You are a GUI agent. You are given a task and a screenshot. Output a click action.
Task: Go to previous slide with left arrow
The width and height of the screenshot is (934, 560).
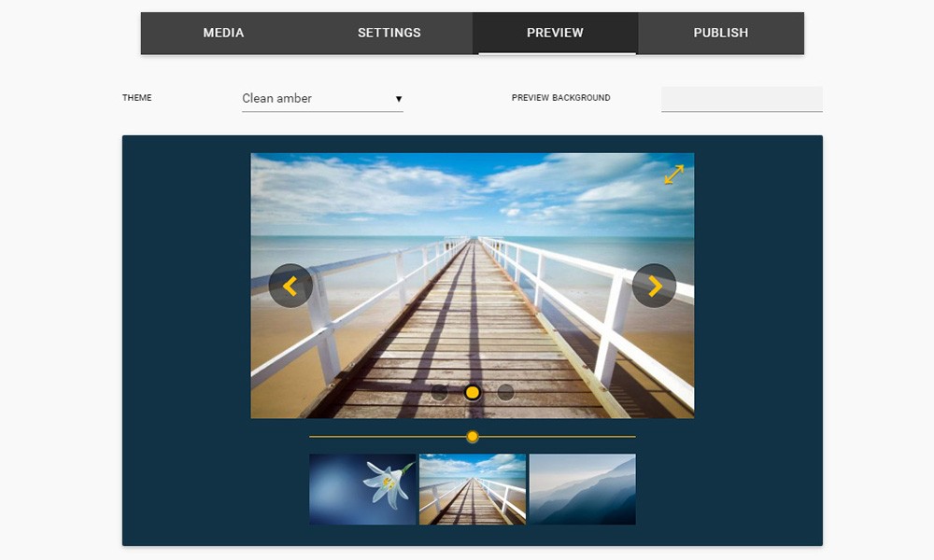(290, 286)
